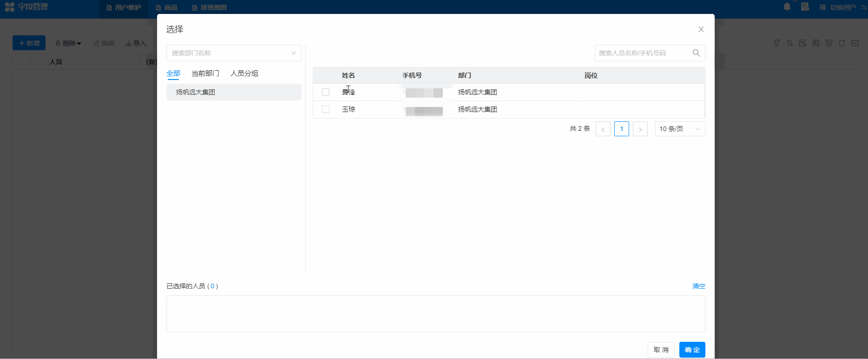Viewport: 868px width, 359px height.
Task: Toggle select-all checkbox beside 人员 column
Action: (34, 62)
